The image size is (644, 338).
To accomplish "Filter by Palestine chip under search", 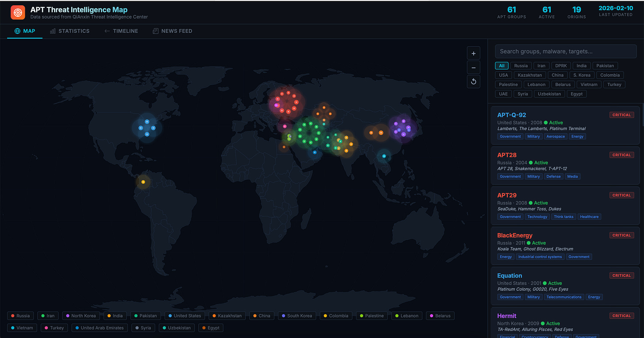I will 508,84.
